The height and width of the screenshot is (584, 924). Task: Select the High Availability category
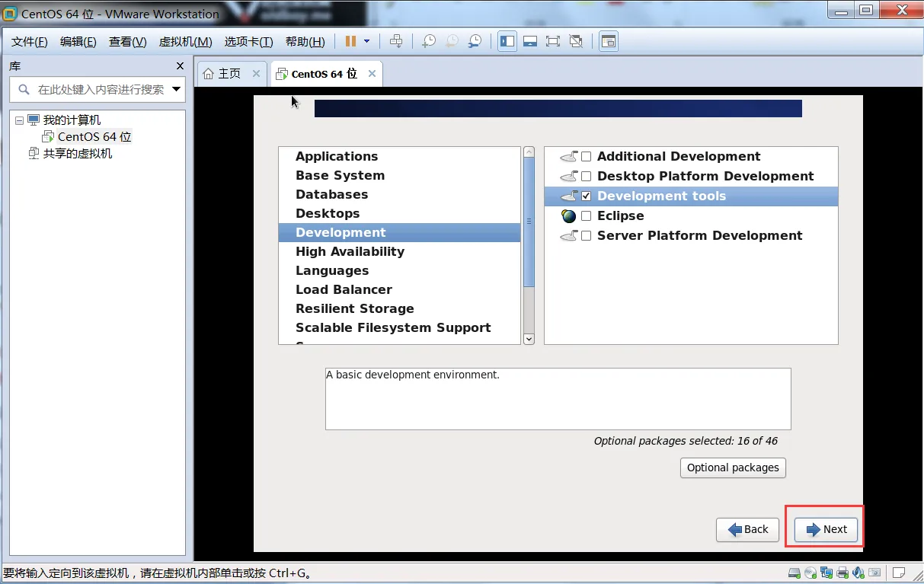399,251
